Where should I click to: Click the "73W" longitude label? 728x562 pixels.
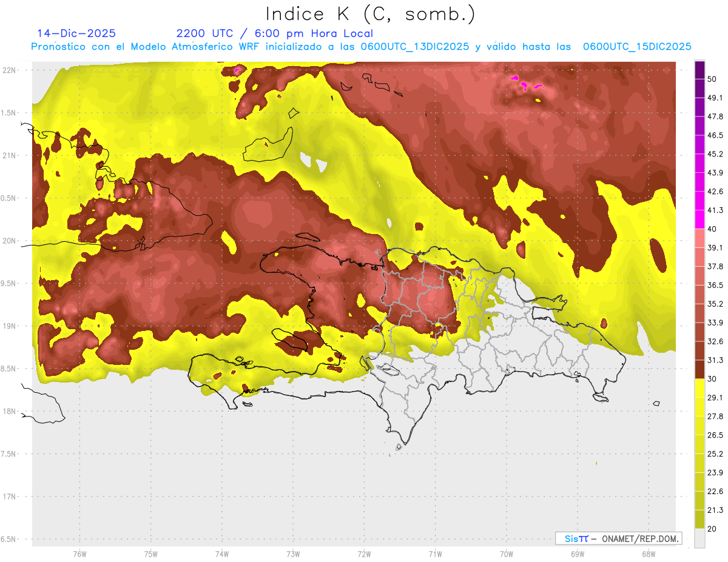point(293,554)
